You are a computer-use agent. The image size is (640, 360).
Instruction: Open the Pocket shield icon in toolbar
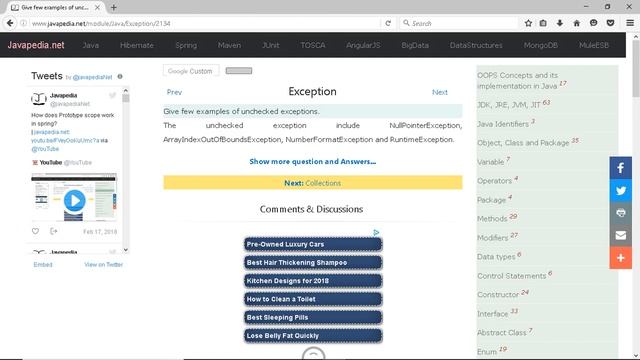coord(610,23)
